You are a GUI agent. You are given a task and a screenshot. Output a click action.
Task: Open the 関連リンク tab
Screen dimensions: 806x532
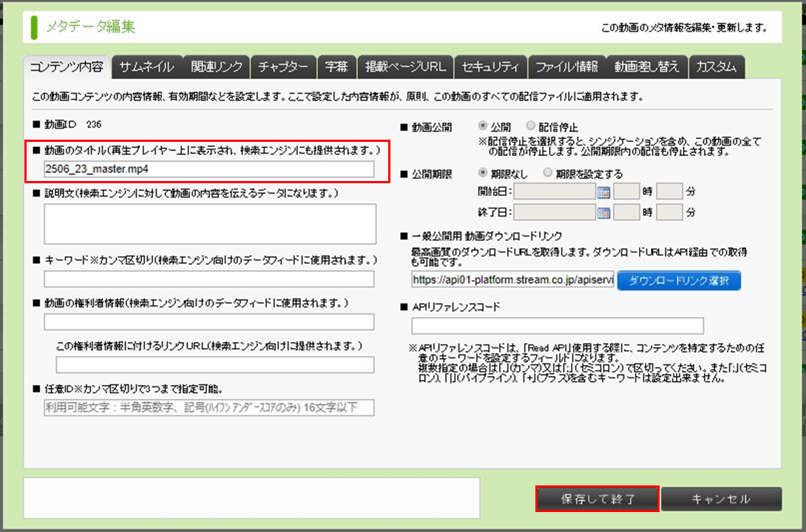pyautogui.click(x=216, y=67)
